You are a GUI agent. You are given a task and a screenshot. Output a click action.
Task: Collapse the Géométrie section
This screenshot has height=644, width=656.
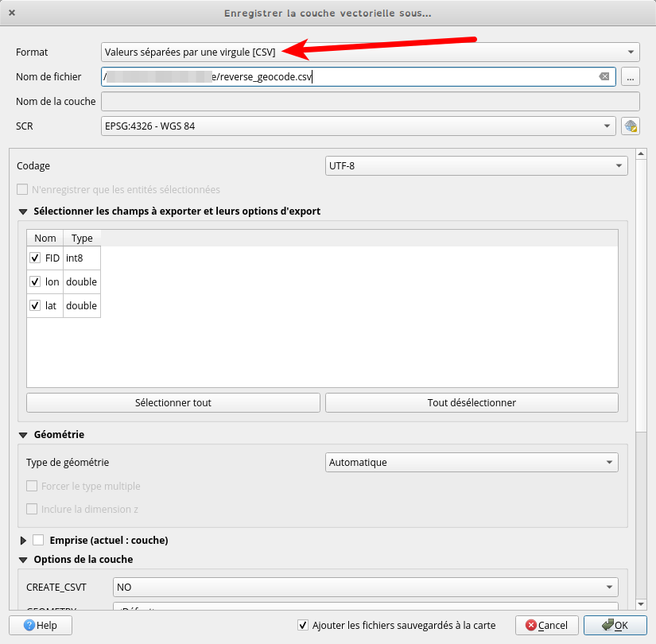click(x=23, y=435)
